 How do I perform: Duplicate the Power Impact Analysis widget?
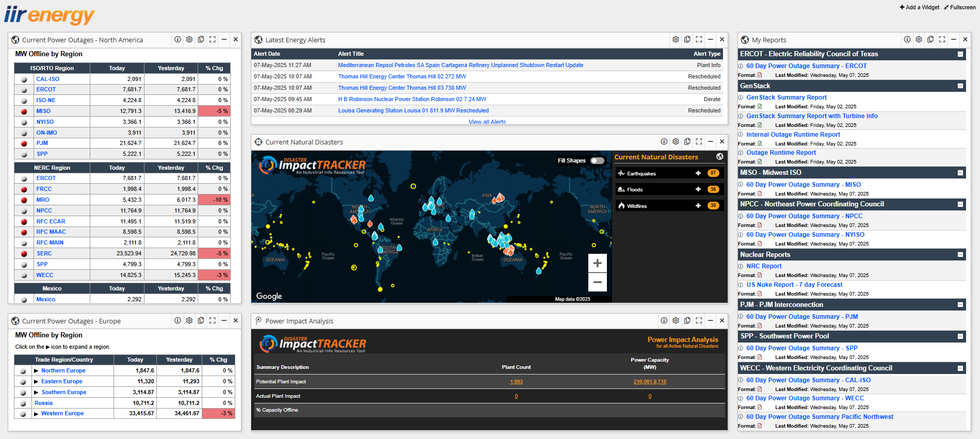(x=687, y=320)
